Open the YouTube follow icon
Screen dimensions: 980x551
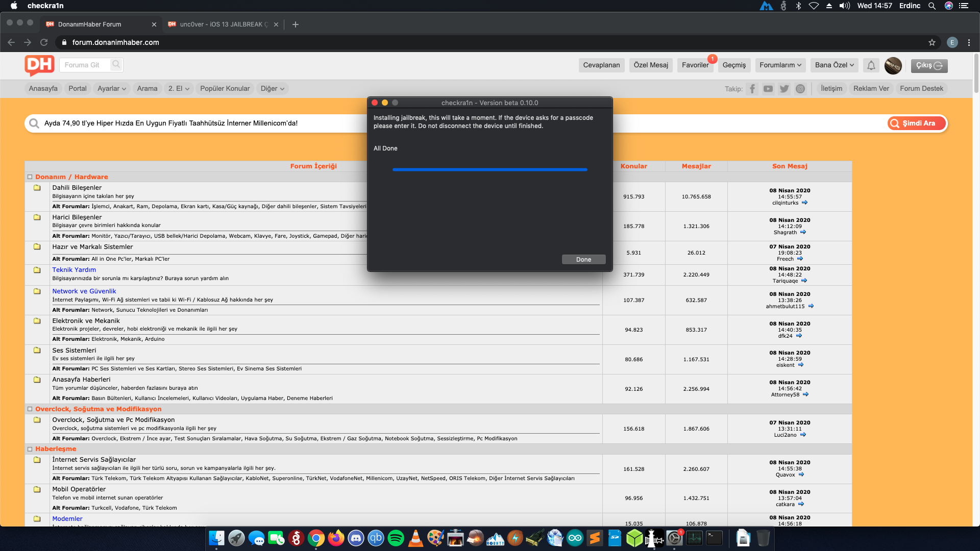tap(768, 89)
